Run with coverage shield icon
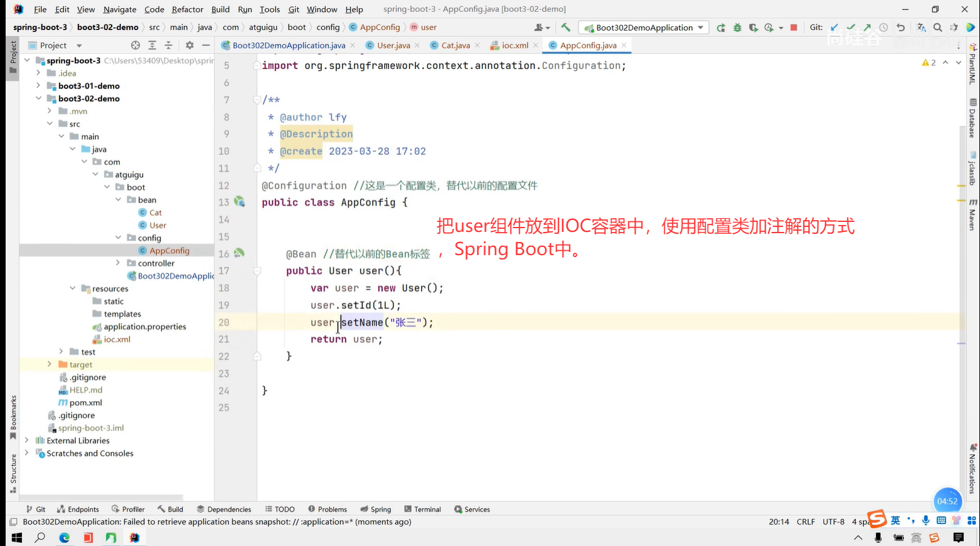This screenshot has height=546, width=980. pos(754,28)
